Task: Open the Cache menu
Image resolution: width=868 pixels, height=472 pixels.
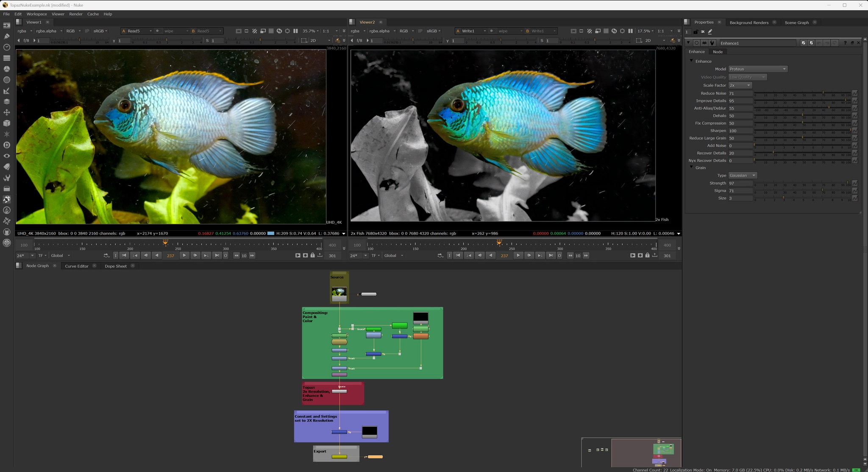Action: point(93,14)
